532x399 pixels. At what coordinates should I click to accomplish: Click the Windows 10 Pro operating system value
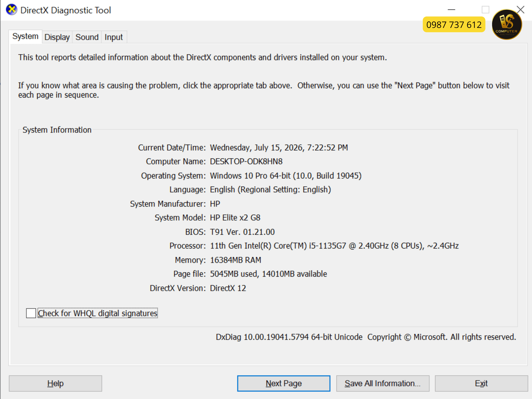tap(286, 176)
